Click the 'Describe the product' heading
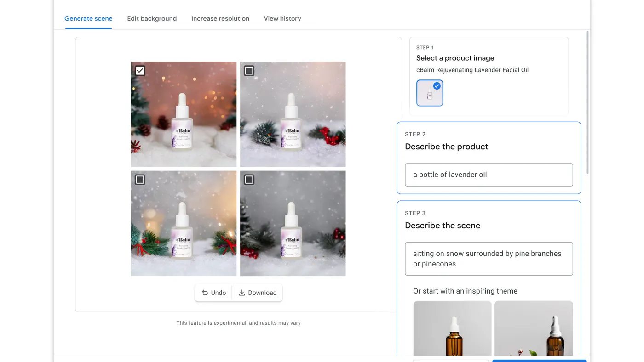This screenshot has height=362, width=644. 447,147
